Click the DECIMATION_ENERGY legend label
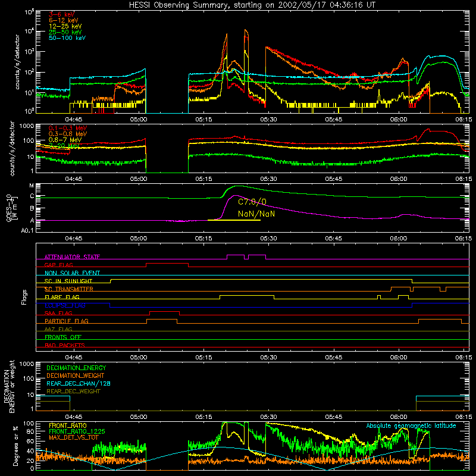This screenshot has width=476, height=476. [x=76, y=368]
